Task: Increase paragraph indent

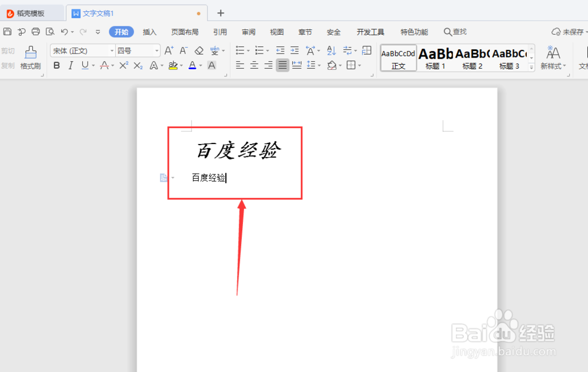Action: [295, 50]
